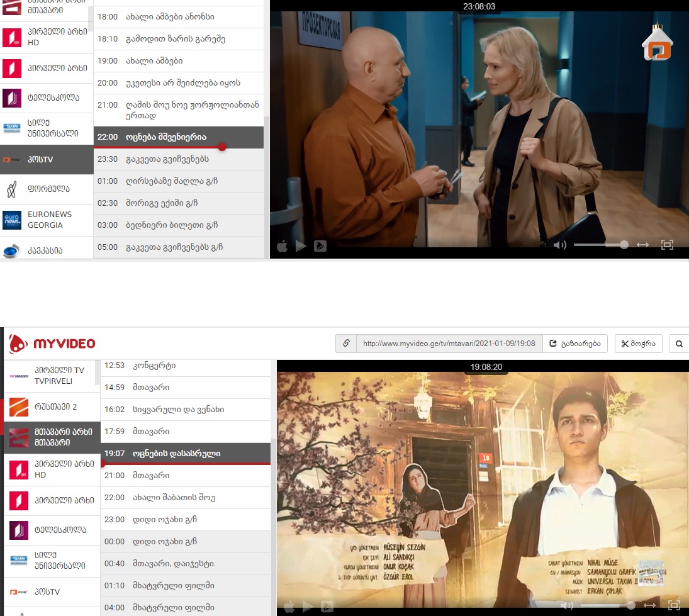Adjust the volume slider in the 23:08:03 player
The height and width of the screenshot is (616, 689).
coord(601,245)
